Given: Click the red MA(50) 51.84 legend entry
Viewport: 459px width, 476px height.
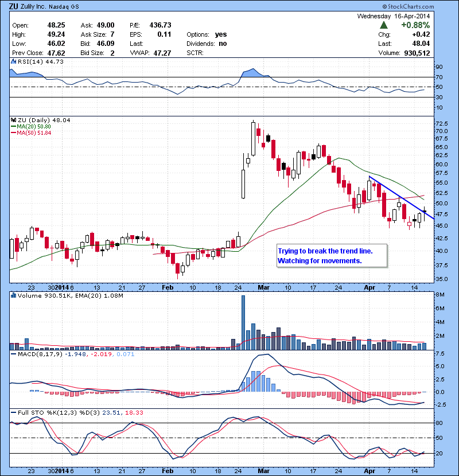Looking at the screenshot, I should pyautogui.click(x=30, y=133).
